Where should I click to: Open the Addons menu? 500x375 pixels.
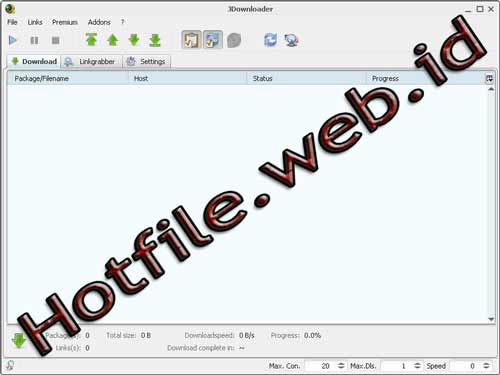click(x=99, y=22)
